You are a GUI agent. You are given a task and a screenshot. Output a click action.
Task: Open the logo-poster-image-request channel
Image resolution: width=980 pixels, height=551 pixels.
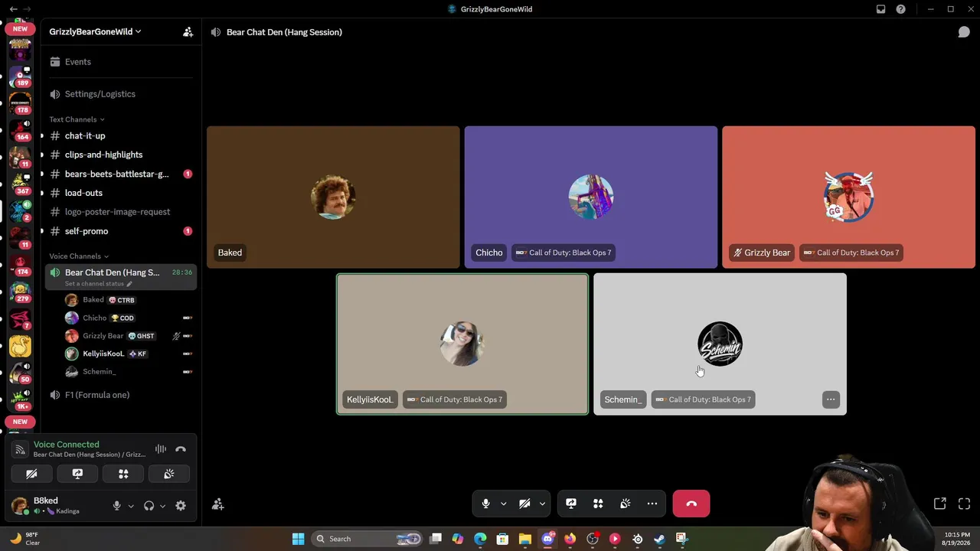pos(121,212)
